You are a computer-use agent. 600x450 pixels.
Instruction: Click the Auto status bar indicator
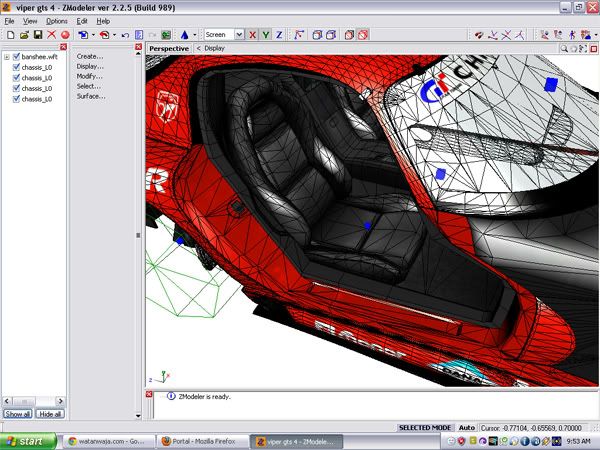(x=466, y=427)
